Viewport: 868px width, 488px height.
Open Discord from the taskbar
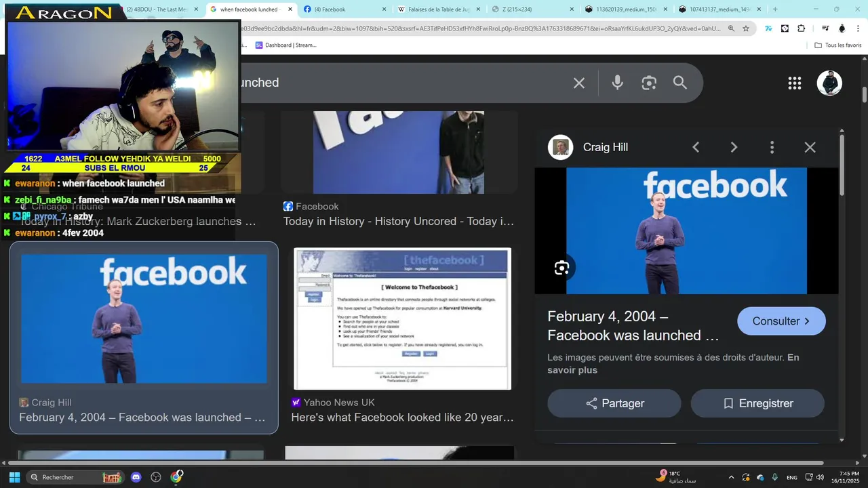(136, 477)
